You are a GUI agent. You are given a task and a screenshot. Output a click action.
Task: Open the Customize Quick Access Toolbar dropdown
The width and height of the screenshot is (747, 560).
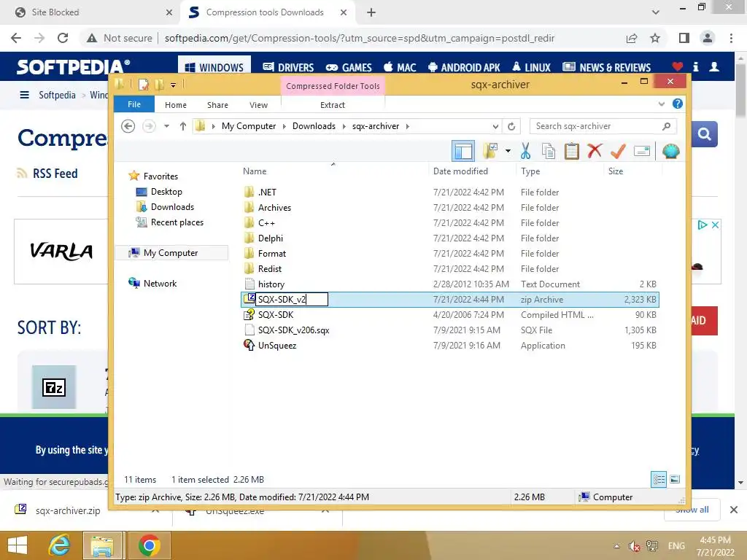pos(174,85)
